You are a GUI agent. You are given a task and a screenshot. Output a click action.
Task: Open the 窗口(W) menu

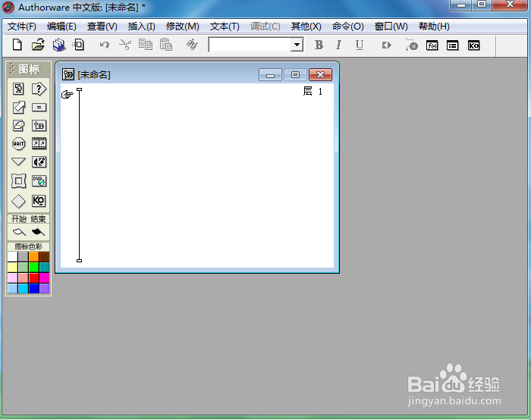391,27
